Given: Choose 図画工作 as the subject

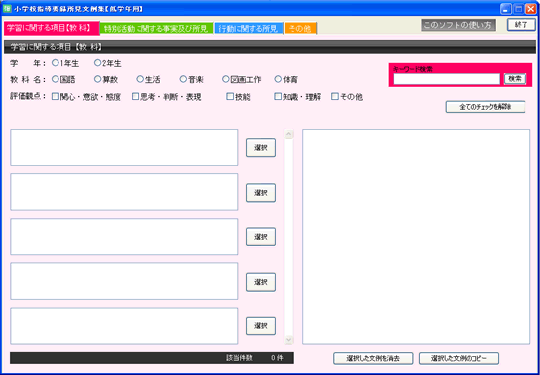Looking at the screenshot, I should pyautogui.click(x=226, y=79).
